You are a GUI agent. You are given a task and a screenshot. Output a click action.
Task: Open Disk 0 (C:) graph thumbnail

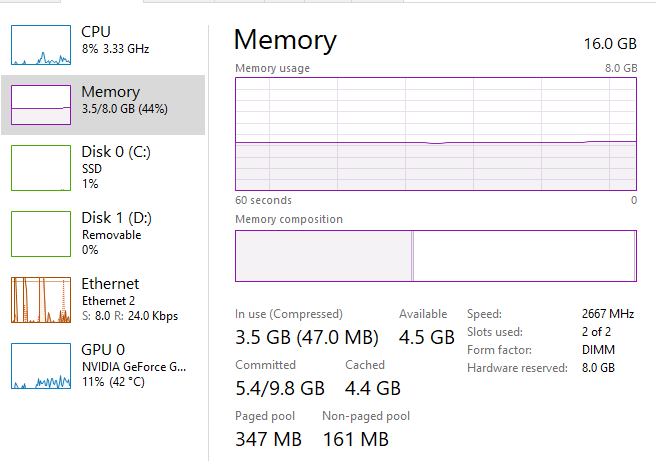pos(41,168)
